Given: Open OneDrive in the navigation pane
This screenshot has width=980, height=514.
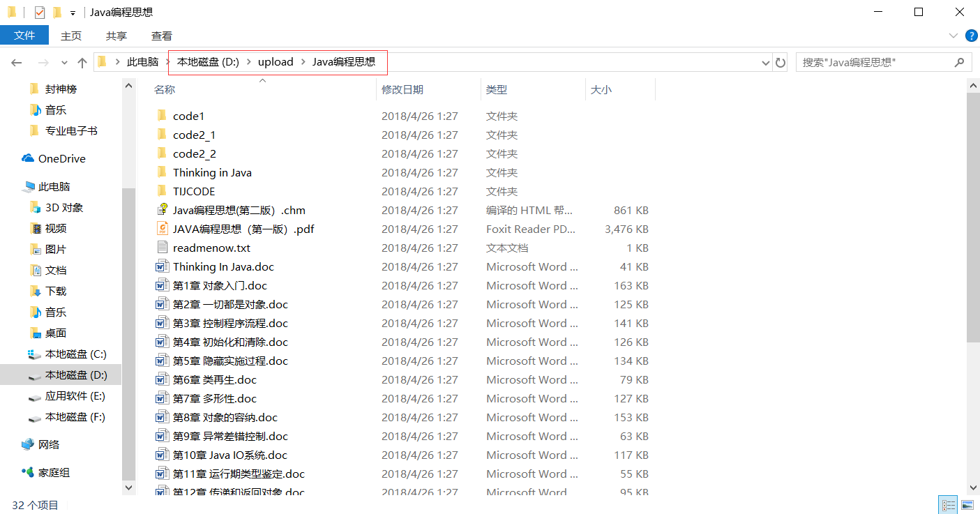Looking at the screenshot, I should tap(62, 158).
